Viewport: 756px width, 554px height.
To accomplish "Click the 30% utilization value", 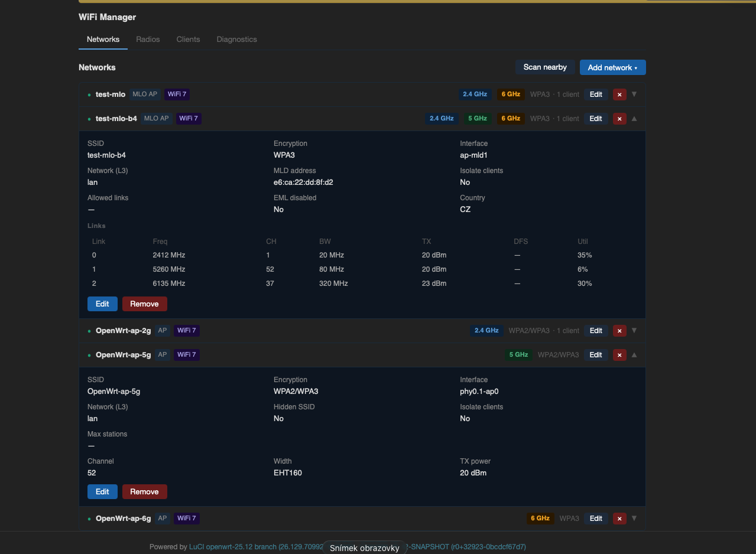I will [x=585, y=283].
